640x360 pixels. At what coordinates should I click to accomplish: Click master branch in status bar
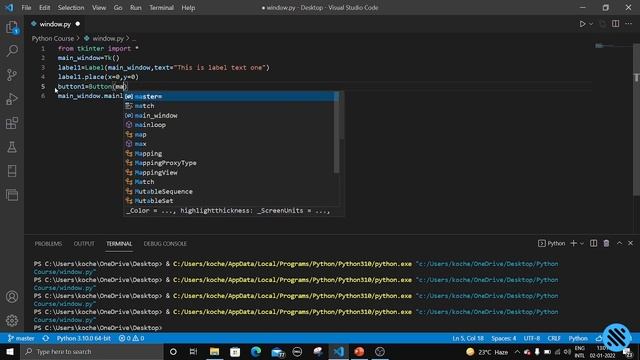pos(21,338)
